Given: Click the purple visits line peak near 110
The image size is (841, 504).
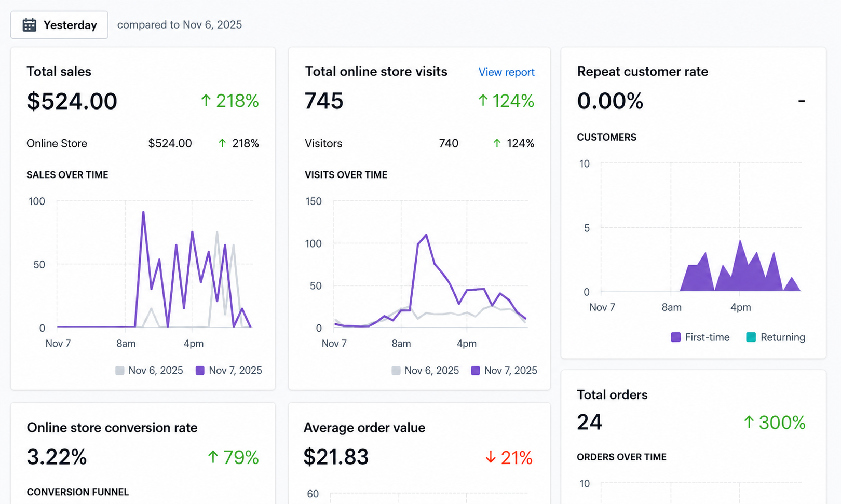Looking at the screenshot, I should coord(426,235).
